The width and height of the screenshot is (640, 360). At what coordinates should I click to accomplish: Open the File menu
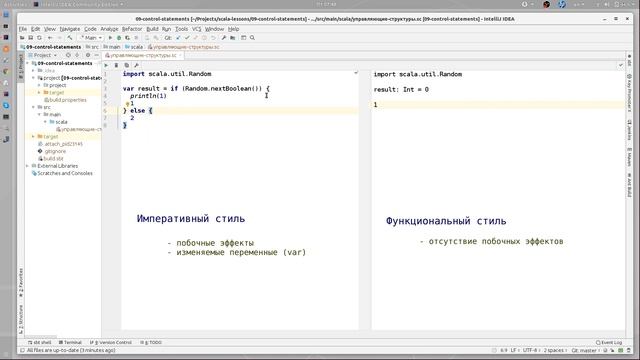pos(22,29)
